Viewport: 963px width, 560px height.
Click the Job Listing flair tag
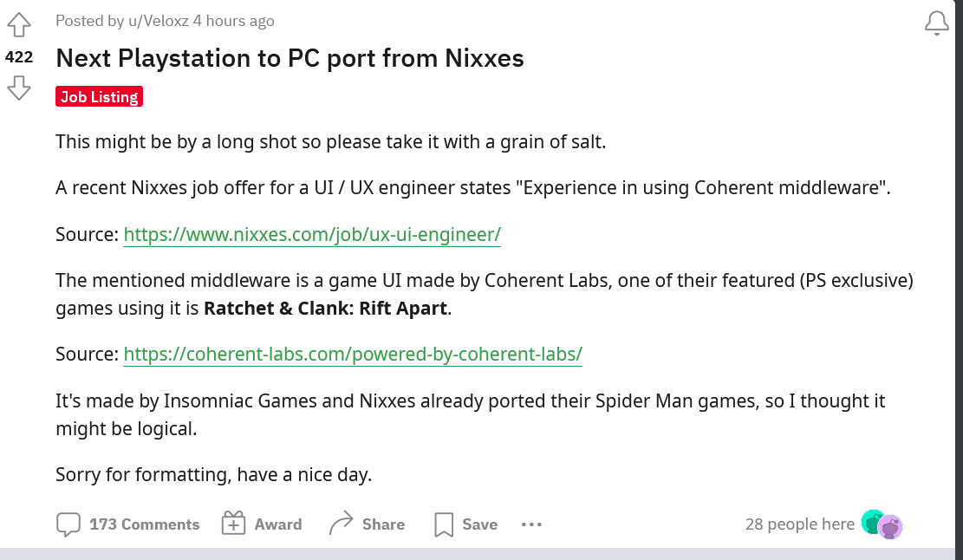[x=99, y=96]
